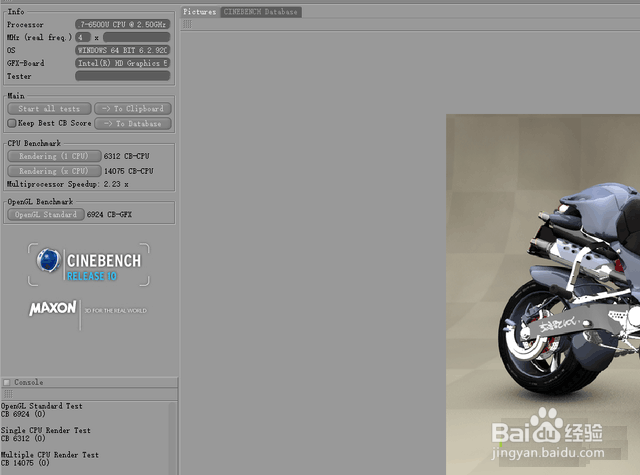Click console line OpenGL Standard Test

pyautogui.click(x=42, y=406)
